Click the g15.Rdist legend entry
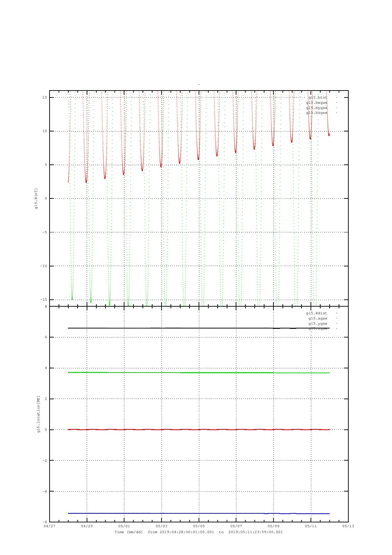 pos(314,313)
